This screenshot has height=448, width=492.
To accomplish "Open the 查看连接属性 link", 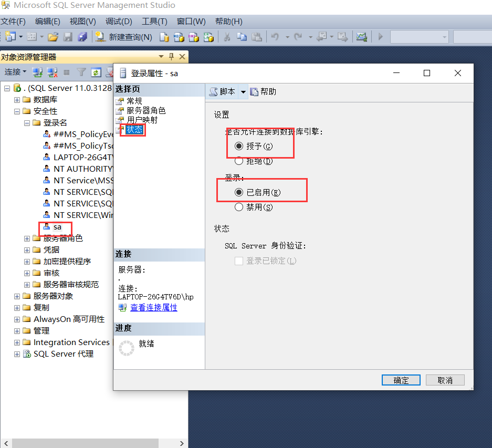I will [x=154, y=308].
